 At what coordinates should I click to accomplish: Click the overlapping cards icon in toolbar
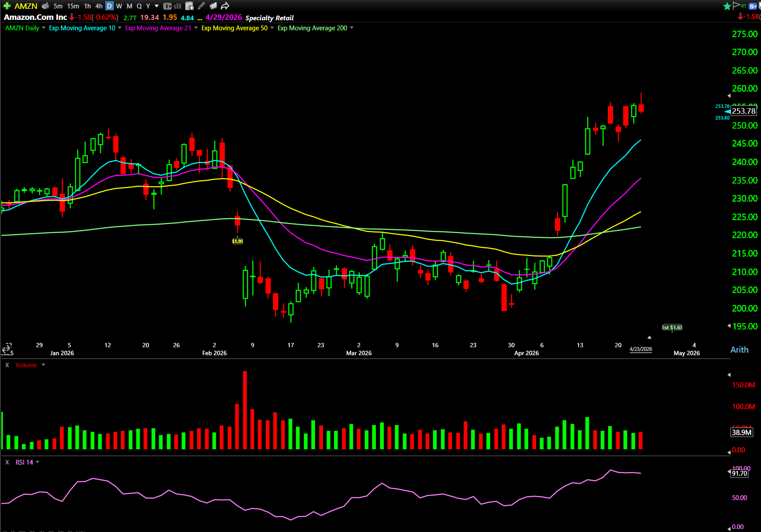[213, 6]
